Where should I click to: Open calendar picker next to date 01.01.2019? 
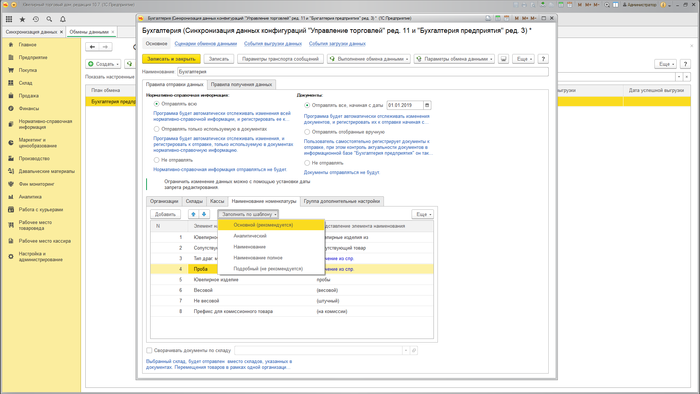427,105
